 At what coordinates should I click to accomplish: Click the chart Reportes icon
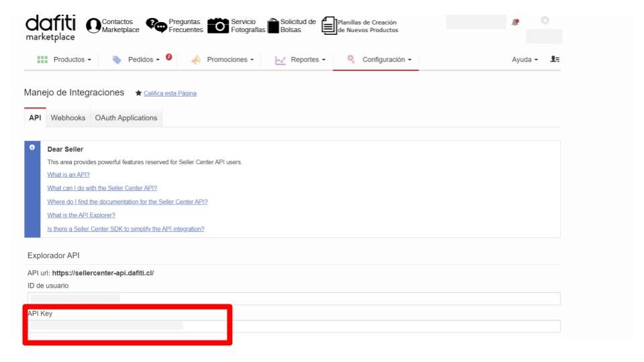[280, 60]
